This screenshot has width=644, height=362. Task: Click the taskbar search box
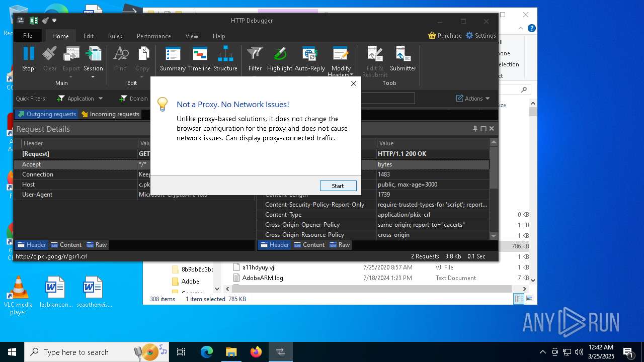(97, 352)
